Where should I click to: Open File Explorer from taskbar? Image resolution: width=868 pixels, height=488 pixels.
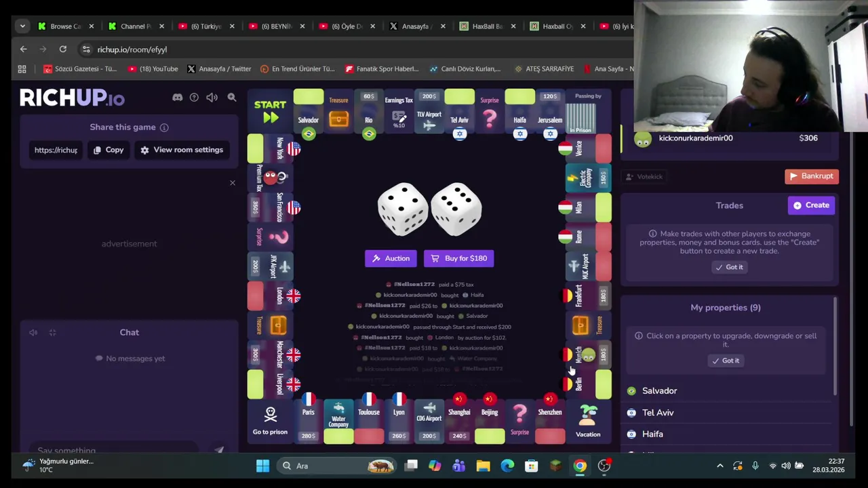(483, 466)
